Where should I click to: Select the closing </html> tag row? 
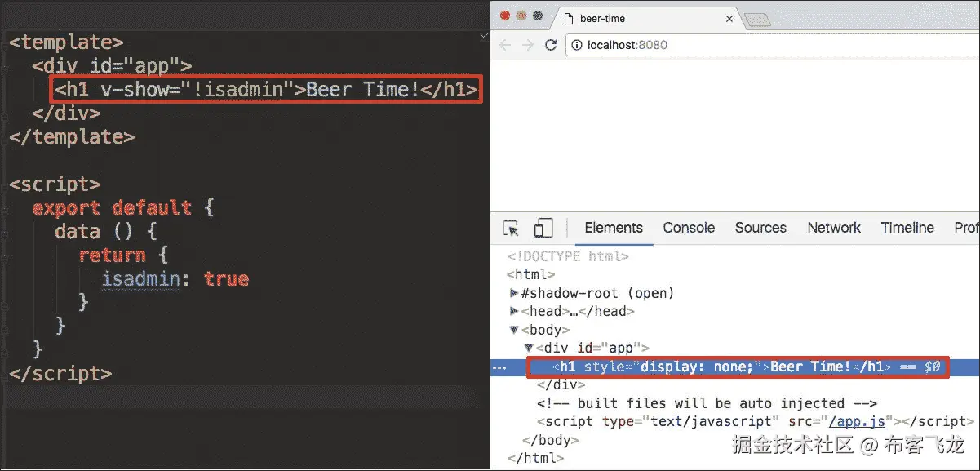coord(534,457)
